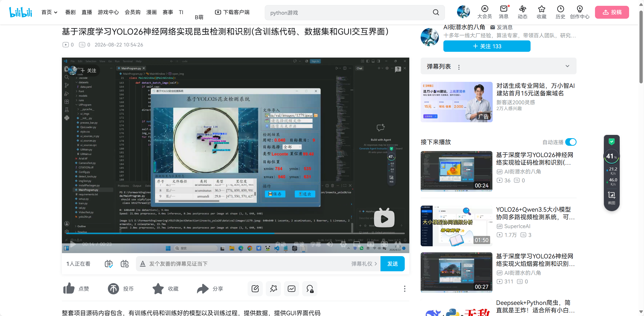The height and width of the screenshot is (316, 644).
Task: Focus the danmaku input field
Action: point(248,264)
